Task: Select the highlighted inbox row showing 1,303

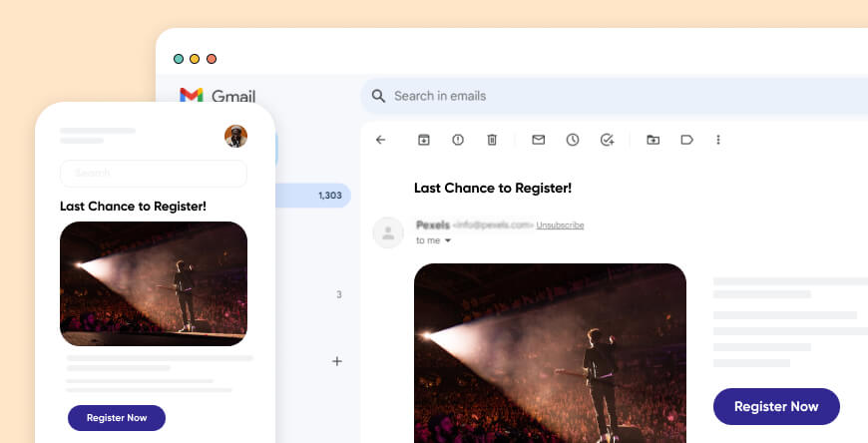Action: pyautogui.click(x=312, y=195)
